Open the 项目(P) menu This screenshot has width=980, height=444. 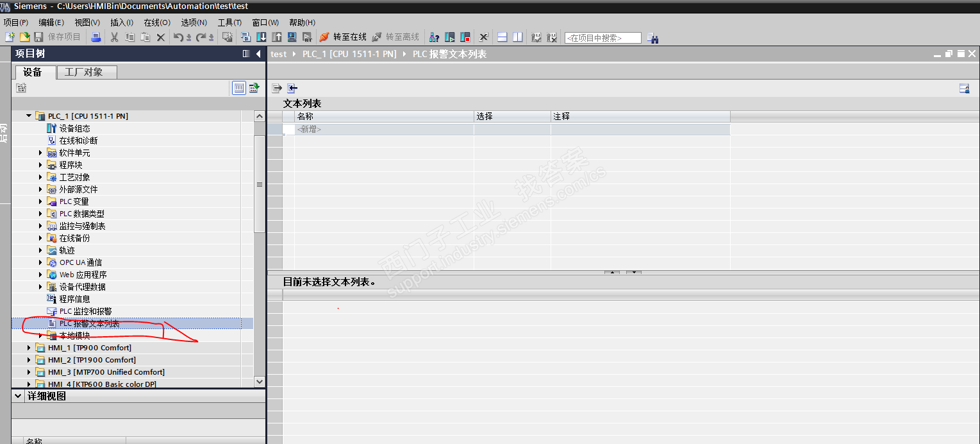(x=15, y=22)
